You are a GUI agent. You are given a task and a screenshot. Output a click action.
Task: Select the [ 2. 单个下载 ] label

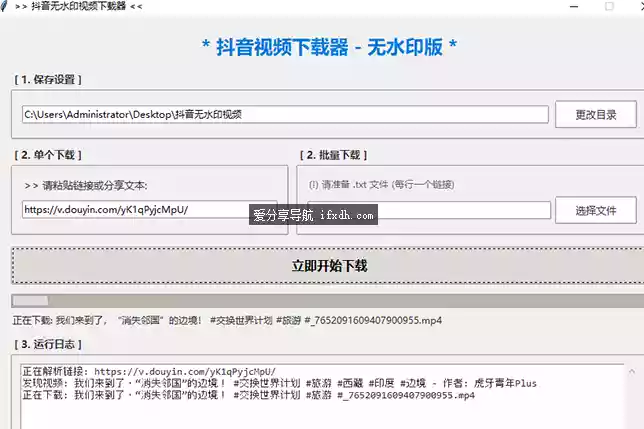(x=48, y=155)
